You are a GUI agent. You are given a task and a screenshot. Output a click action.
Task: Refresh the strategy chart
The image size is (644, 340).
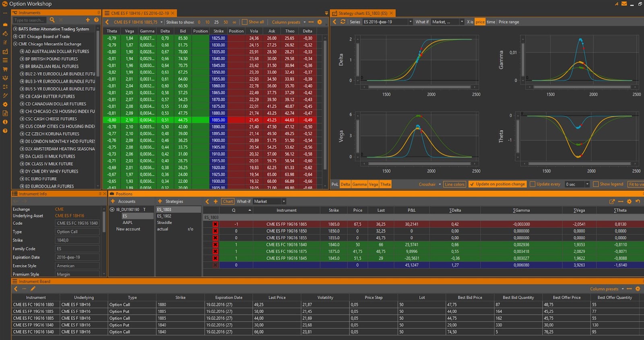[x=343, y=22]
